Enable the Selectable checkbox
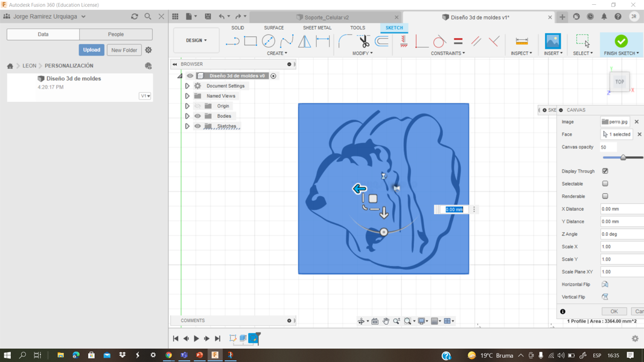 (x=605, y=183)
